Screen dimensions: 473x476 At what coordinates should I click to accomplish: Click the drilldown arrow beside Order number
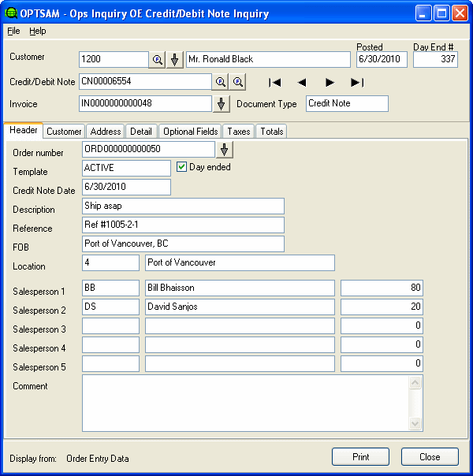225,150
